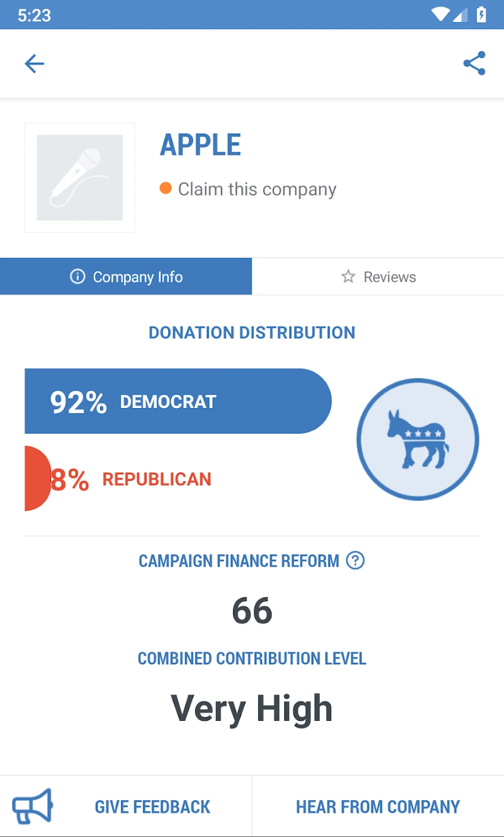Click the star icon next to Reviews

pos(348,277)
